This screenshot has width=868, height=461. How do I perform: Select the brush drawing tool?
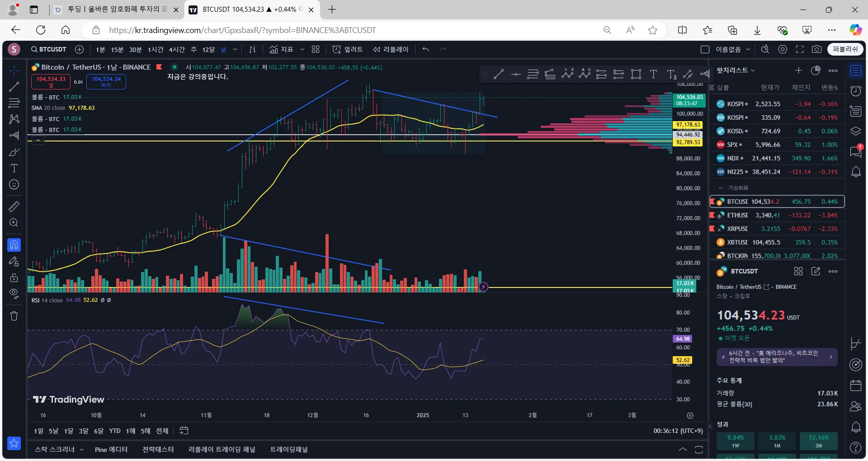(14, 152)
